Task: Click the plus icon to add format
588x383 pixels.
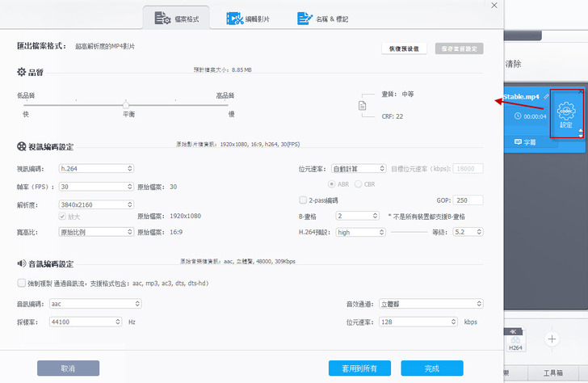Action: [x=552, y=339]
